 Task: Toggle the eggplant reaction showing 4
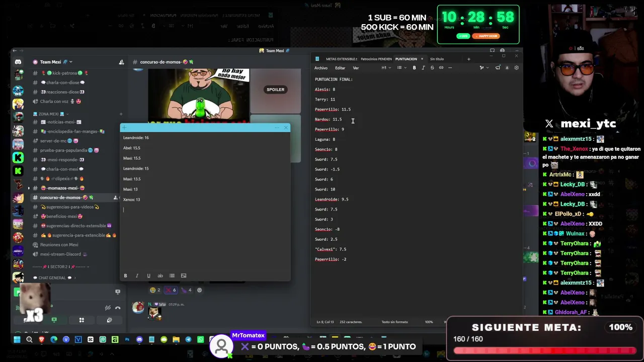[x=187, y=290]
